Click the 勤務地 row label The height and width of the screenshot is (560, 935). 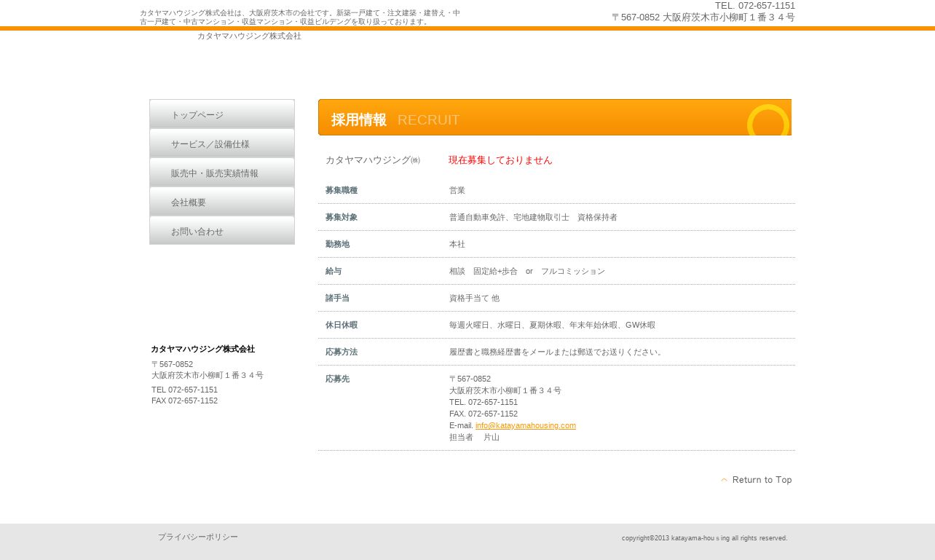337,244
